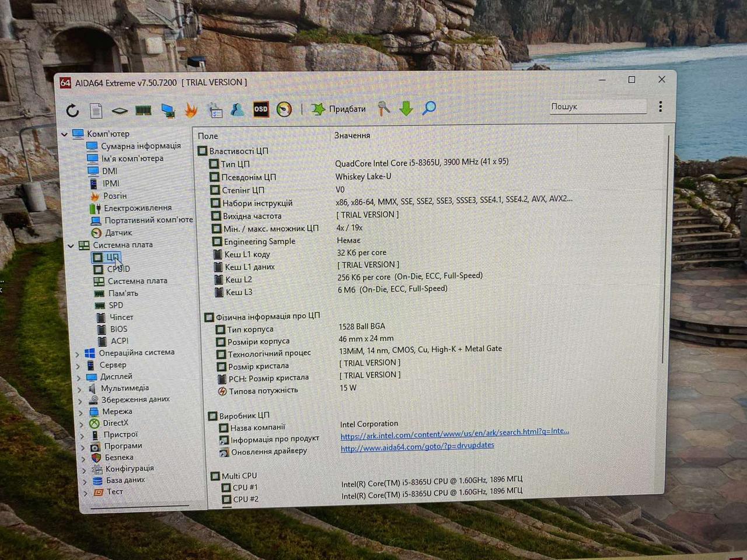Click the blue magnifier search icon
747x560 pixels.
[429, 108]
